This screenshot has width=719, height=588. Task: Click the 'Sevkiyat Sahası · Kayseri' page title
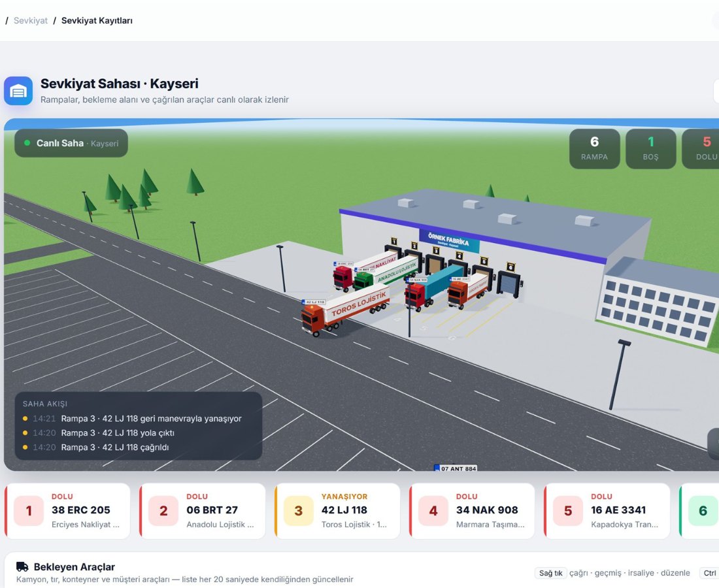[119, 84]
